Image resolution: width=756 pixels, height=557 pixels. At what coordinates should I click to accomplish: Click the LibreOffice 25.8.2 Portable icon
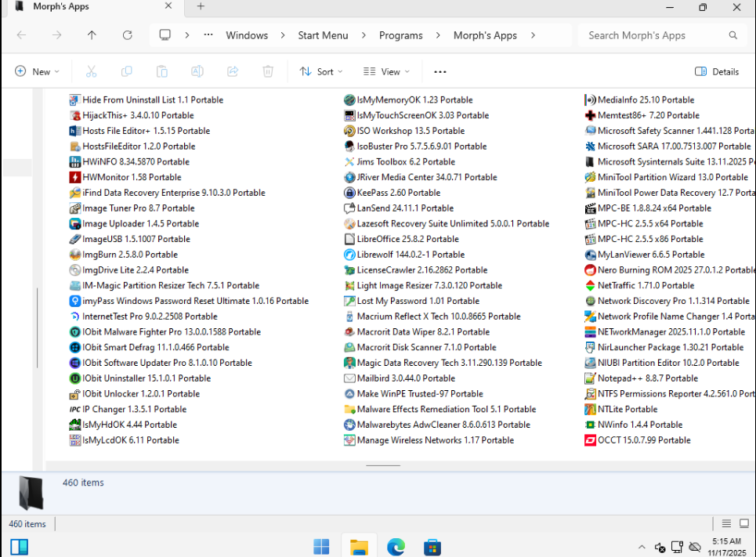tap(350, 239)
